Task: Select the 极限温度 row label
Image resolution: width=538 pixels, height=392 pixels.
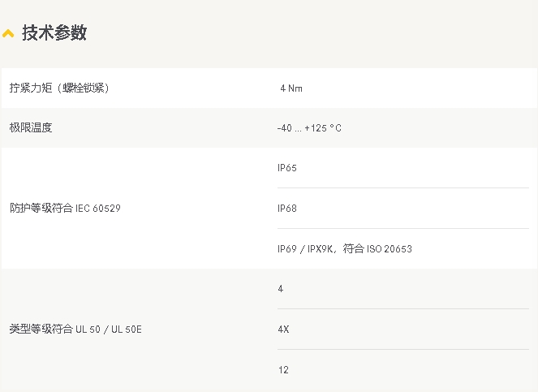Action: coord(31,127)
